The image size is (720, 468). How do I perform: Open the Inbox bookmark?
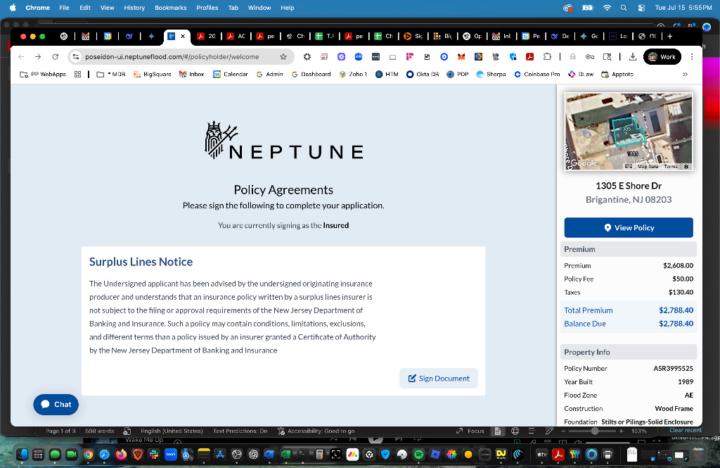pyautogui.click(x=191, y=74)
